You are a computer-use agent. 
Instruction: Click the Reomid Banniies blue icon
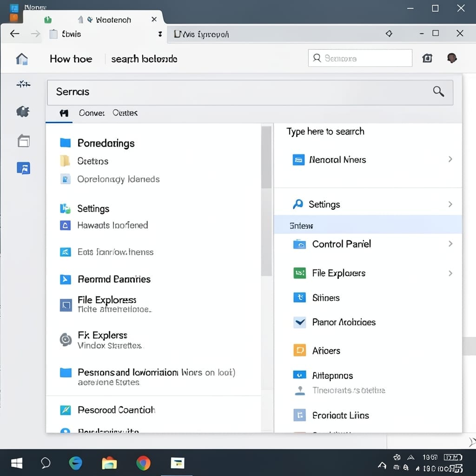point(65,279)
